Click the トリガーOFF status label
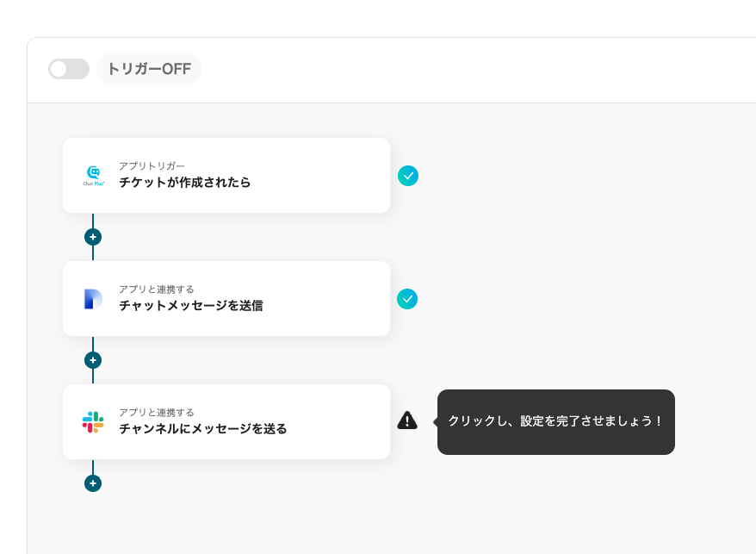Screen dimensions: 756x554 (x=149, y=69)
